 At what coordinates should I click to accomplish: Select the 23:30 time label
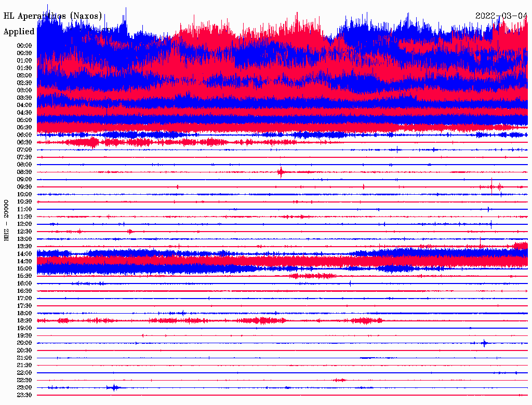(x=24, y=395)
